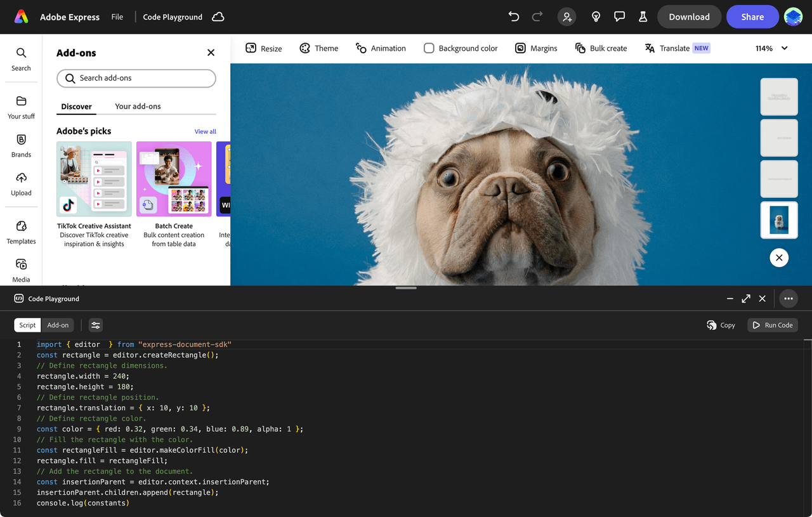
Task: Click the cloud sync status icon
Action: click(x=218, y=17)
